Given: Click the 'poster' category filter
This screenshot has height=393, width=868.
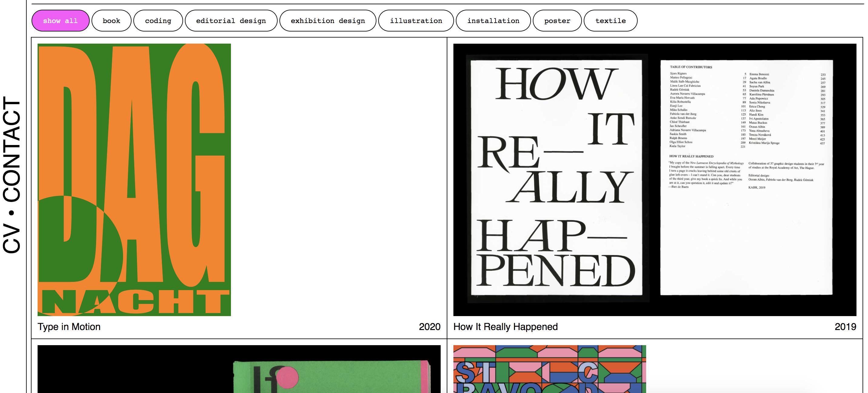Looking at the screenshot, I should [557, 20].
